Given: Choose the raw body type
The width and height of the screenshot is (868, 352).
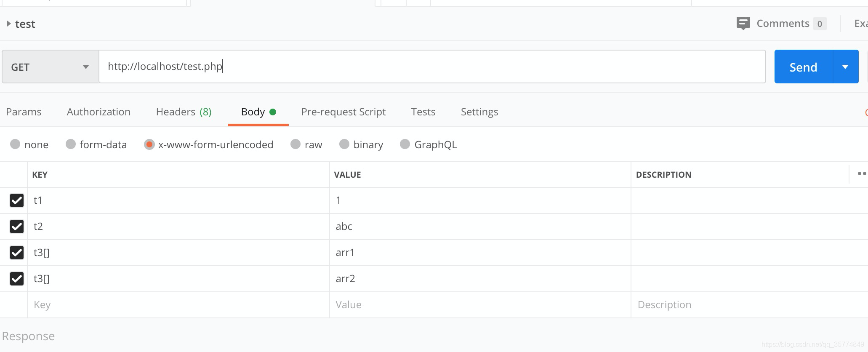Looking at the screenshot, I should click(296, 144).
